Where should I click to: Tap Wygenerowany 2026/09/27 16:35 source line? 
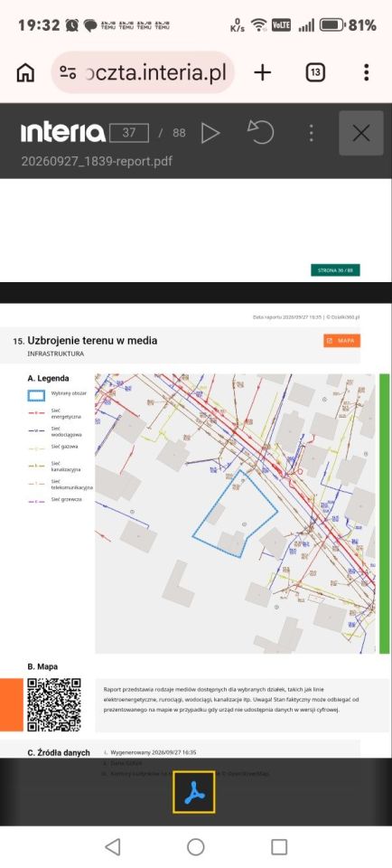point(154,752)
